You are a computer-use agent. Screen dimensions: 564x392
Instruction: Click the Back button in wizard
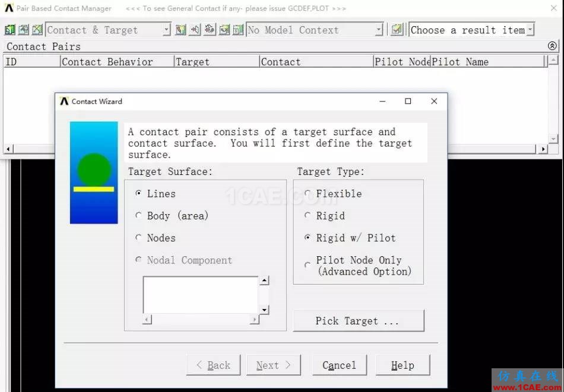coord(213,365)
